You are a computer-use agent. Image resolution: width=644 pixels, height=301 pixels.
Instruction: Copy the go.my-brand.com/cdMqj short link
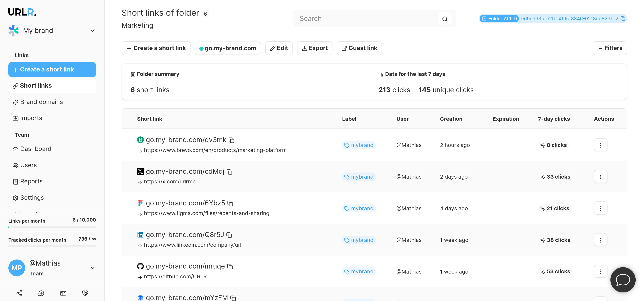click(230, 172)
